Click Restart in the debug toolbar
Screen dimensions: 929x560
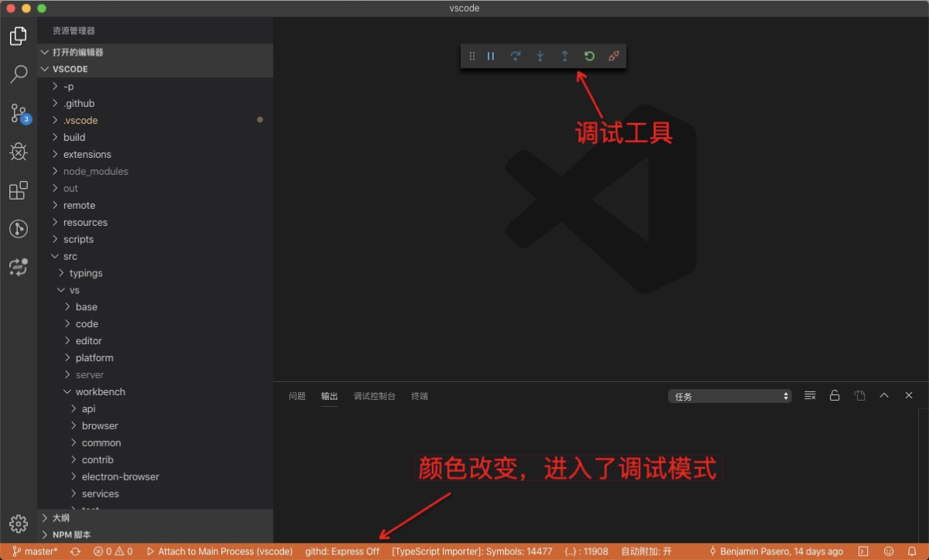coord(589,56)
